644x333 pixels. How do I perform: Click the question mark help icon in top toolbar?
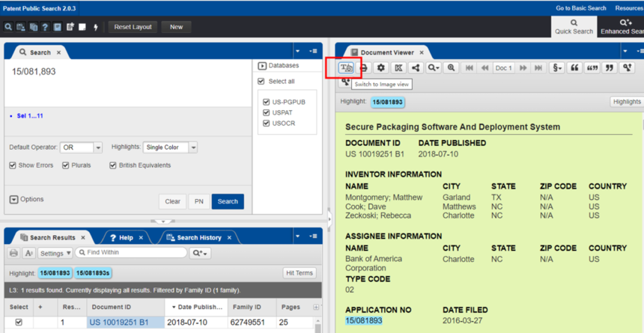coord(45,27)
